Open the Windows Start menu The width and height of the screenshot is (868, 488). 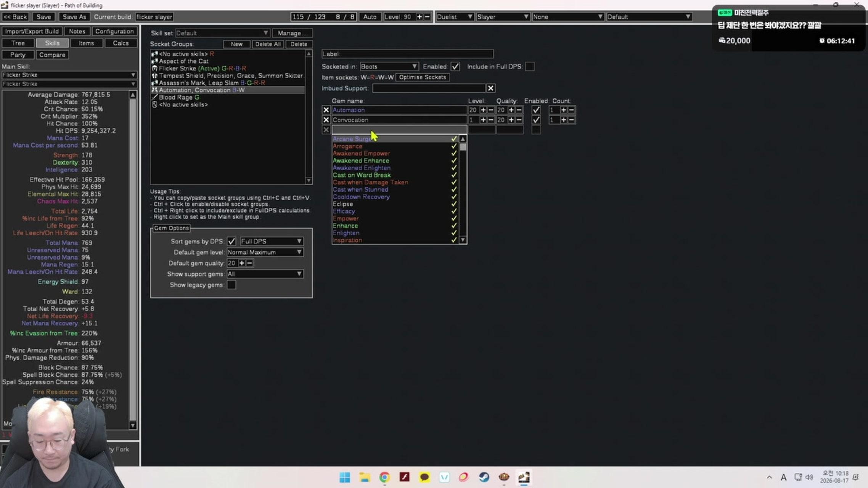(x=345, y=477)
